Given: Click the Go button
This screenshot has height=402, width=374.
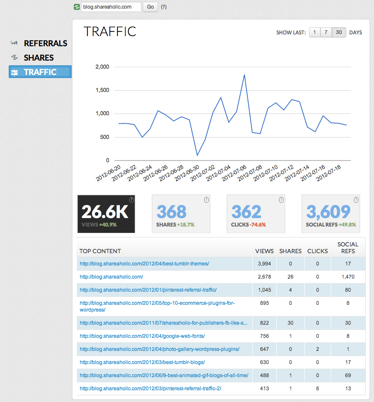Looking at the screenshot, I should click(x=150, y=7).
